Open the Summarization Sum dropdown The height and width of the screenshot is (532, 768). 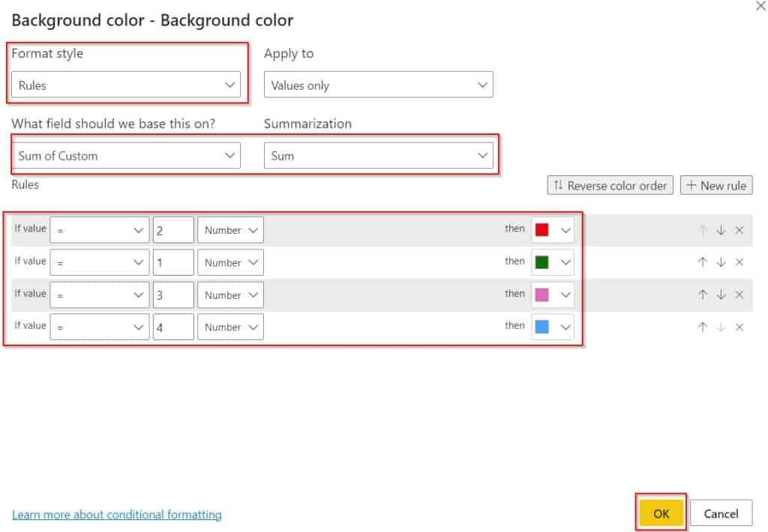coord(378,156)
